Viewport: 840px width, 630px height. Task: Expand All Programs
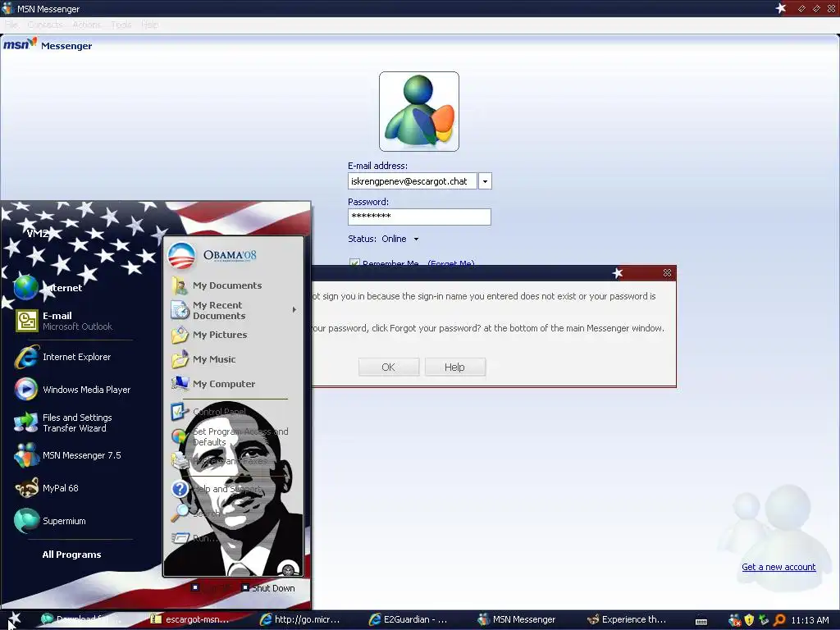click(72, 555)
